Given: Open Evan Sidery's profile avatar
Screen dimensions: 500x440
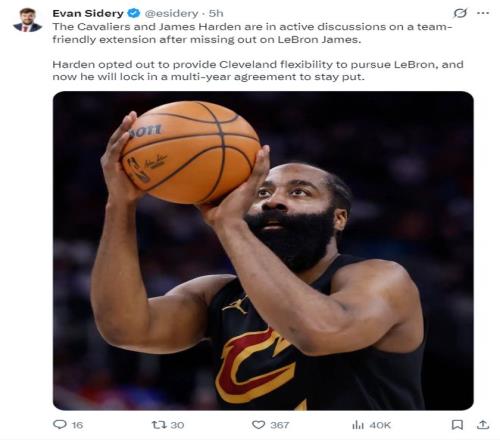Looking at the screenshot, I should [27, 20].
